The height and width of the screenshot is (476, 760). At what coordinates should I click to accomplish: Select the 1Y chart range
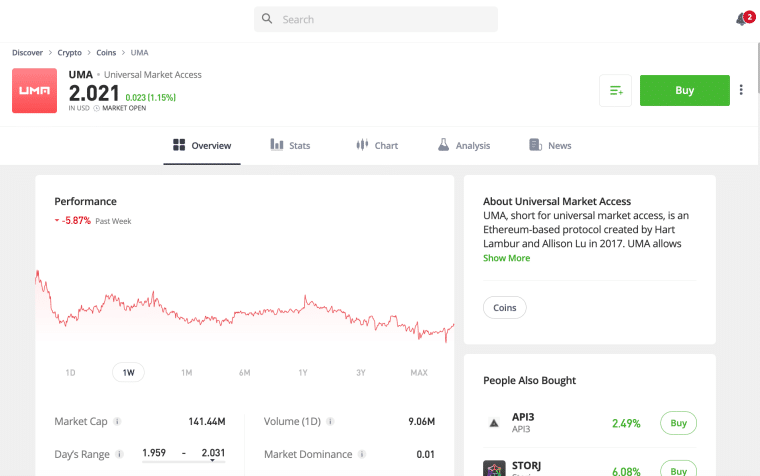pos(303,373)
